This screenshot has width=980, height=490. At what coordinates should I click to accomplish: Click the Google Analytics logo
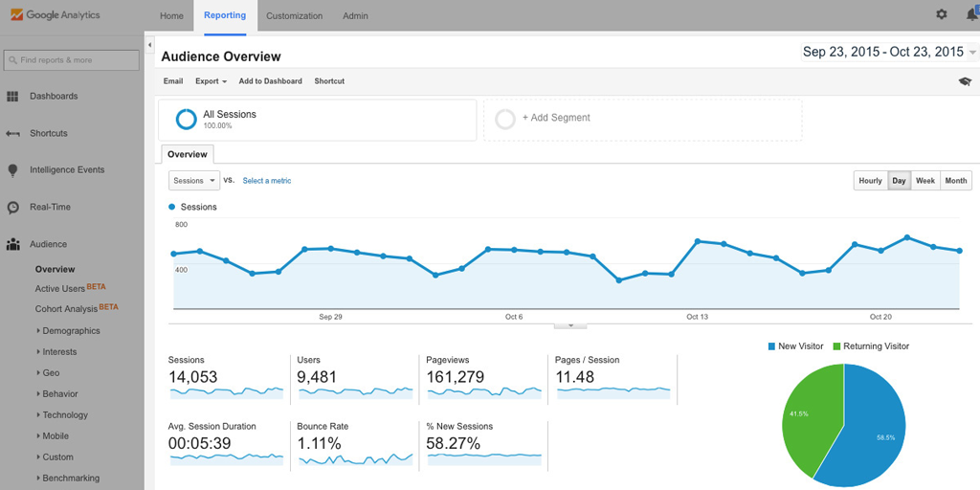click(x=55, y=15)
